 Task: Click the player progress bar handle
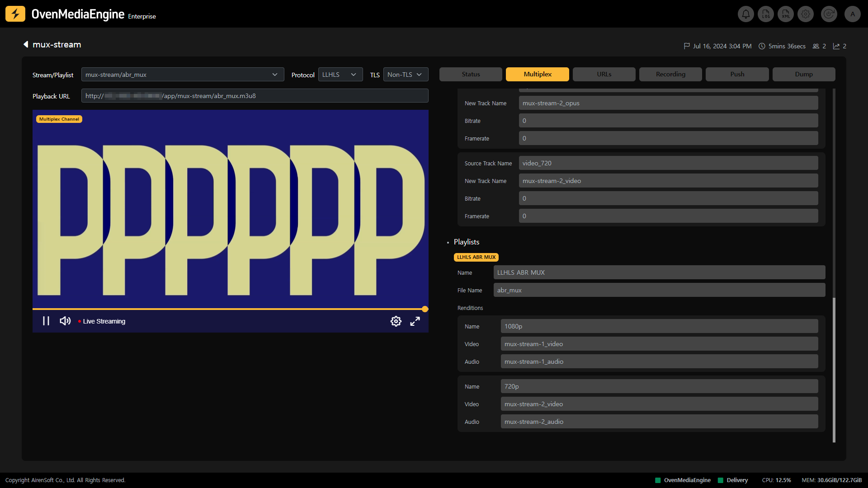[x=425, y=309]
